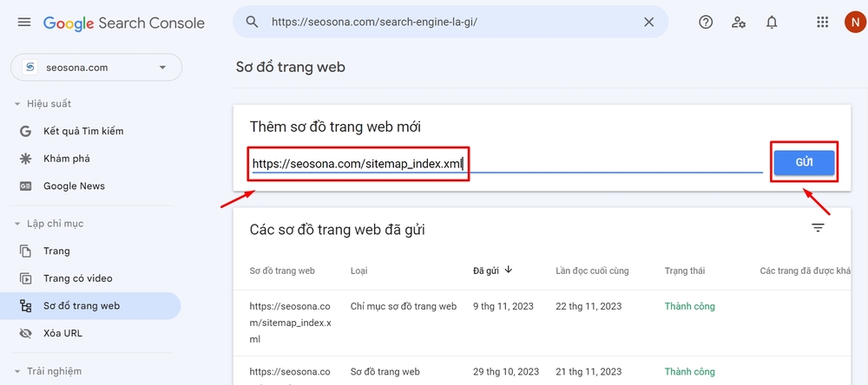The image size is (868, 385).
Task: Collapse the Hiệu suất section
Action: (43, 104)
